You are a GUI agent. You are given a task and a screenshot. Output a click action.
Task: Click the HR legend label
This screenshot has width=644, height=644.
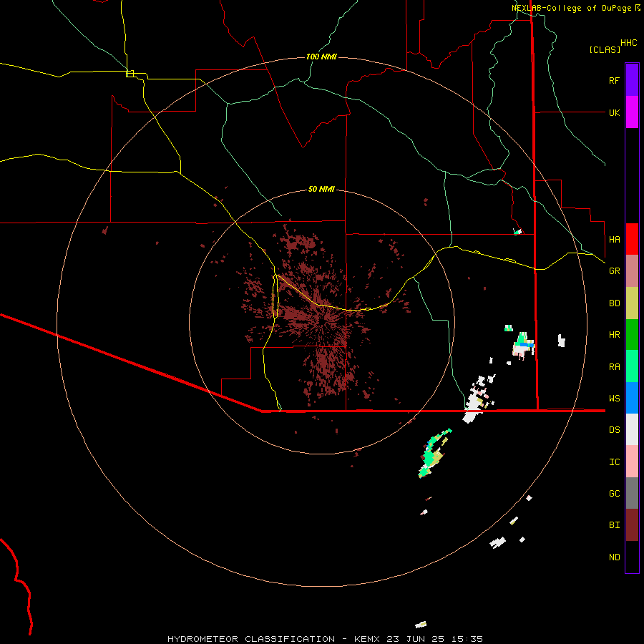614,335
